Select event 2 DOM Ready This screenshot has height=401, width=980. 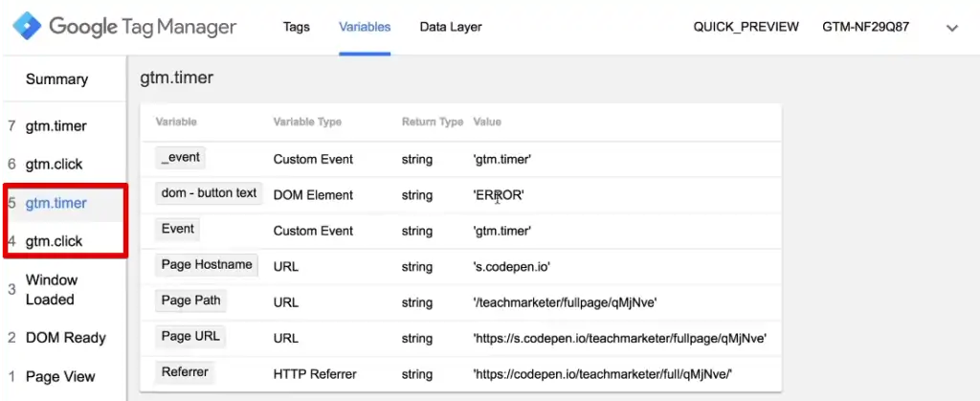[x=66, y=338]
